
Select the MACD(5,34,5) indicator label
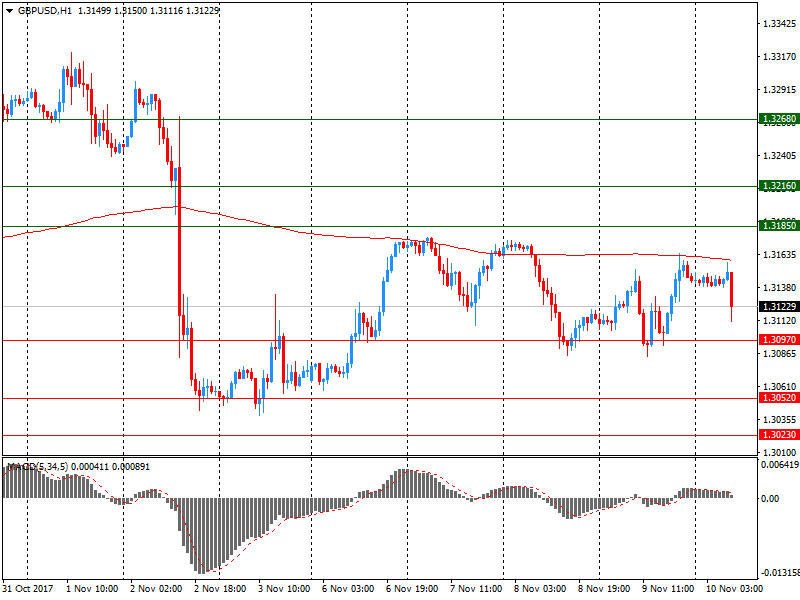point(37,466)
